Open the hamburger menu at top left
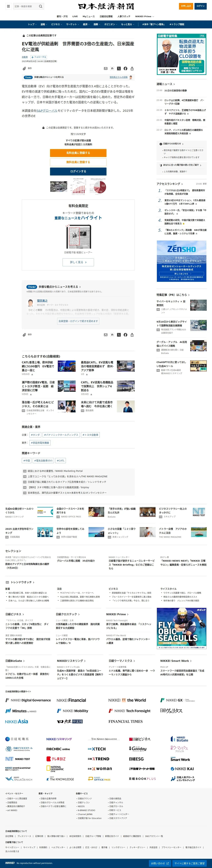Viewport: 212px width, 868px height. tap(8, 6)
